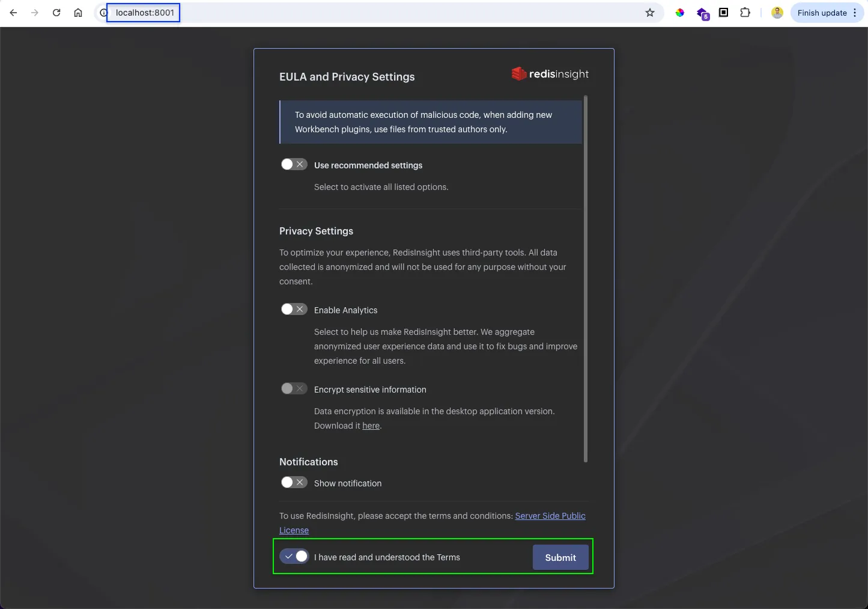Click the settings panel scrollbar
The image size is (868, 609).
pyautogui.click(x=586, y=279)
